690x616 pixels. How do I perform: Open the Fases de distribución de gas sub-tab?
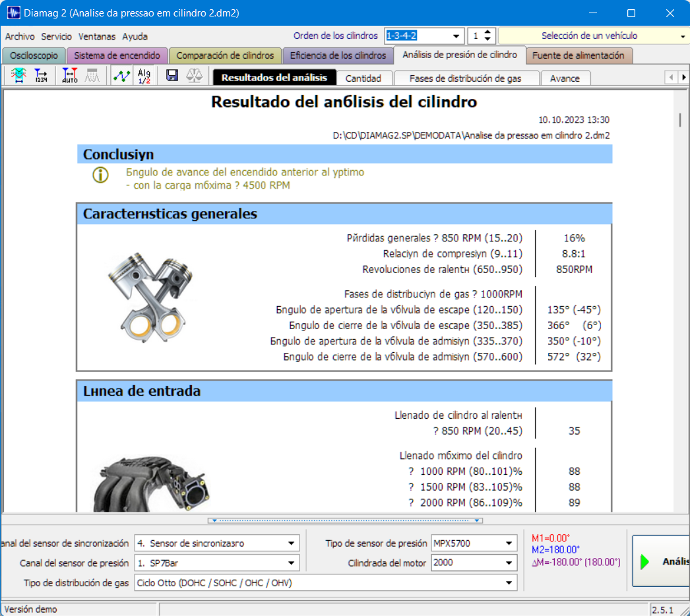click(465, 78)
